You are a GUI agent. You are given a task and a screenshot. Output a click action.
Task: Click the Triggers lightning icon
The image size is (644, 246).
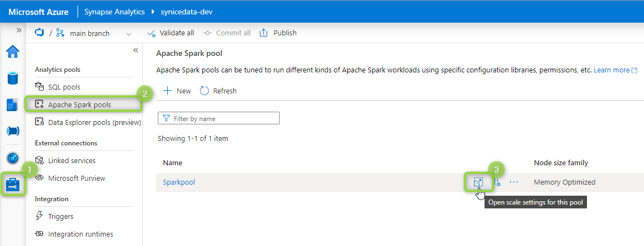point(39,216)
